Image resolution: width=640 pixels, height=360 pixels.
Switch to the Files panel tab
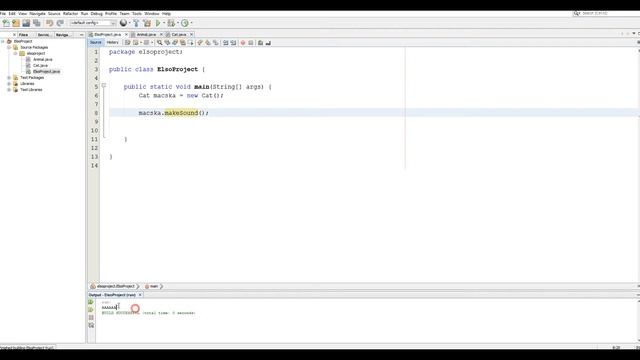(x=24, y=35)
